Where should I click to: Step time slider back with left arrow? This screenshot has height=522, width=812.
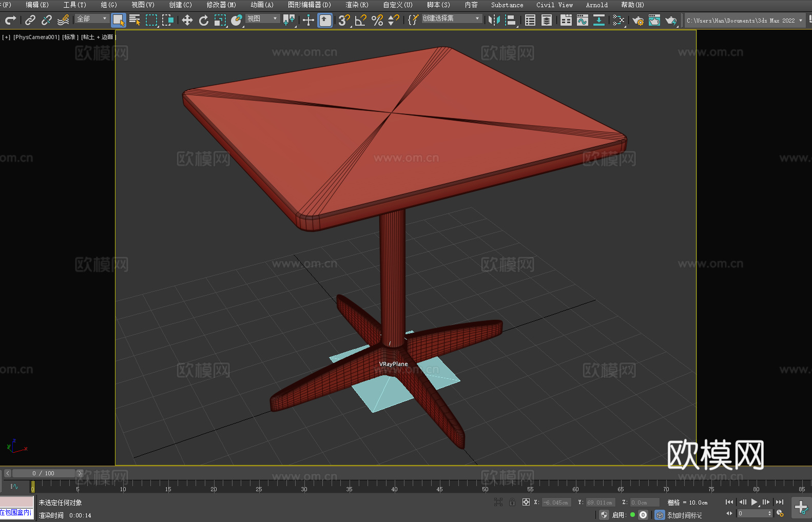click(x=8, y=473)
